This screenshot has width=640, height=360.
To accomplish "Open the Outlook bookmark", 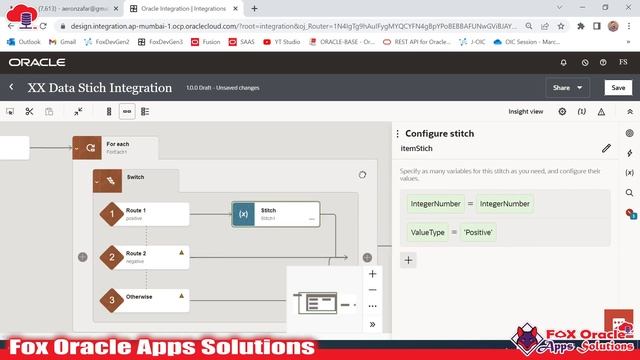I will coord(24,42).
